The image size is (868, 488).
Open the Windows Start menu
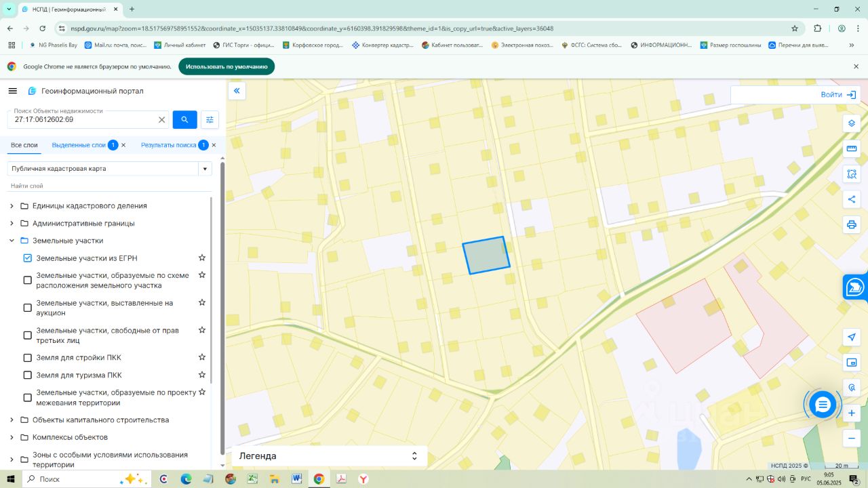click(11, 479)
